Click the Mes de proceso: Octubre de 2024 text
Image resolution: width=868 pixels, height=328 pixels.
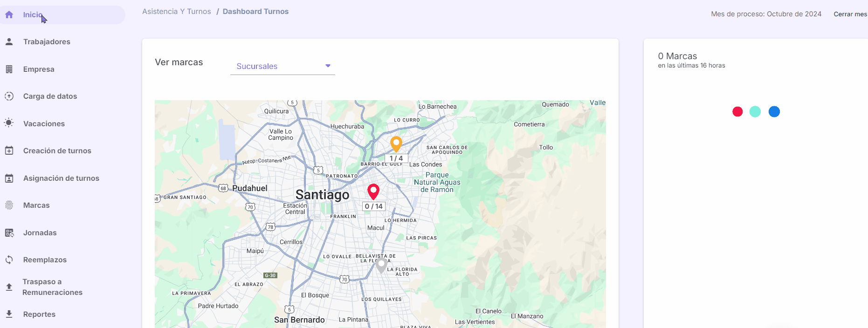(766, 14)
